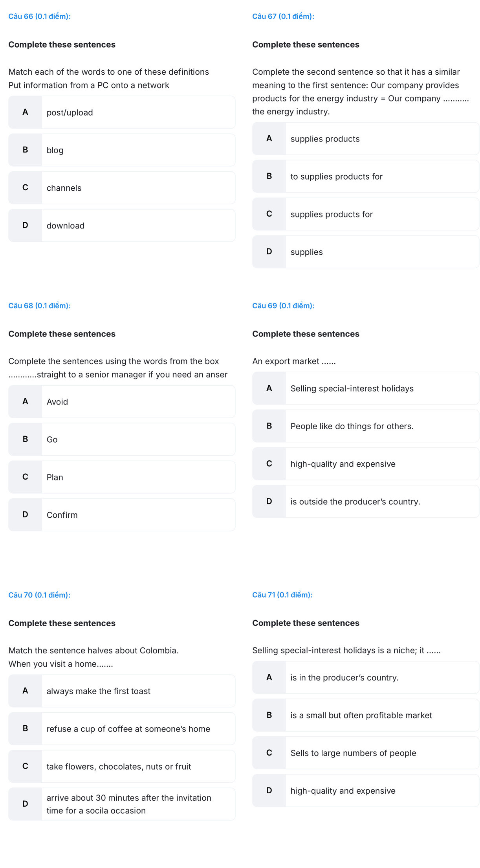
Task: Select 'is outside the producer's country' option
Action: [366, 502]
